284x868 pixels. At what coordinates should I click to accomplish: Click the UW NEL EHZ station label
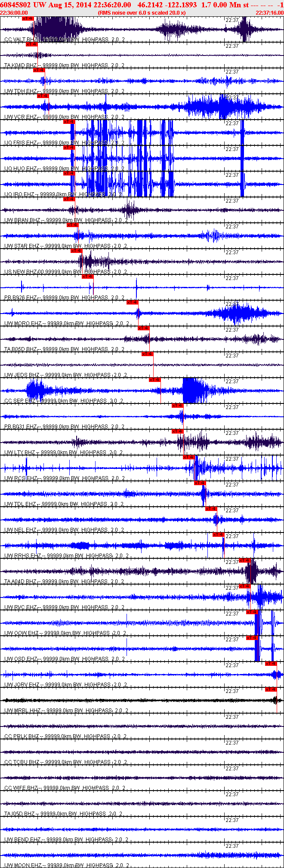click(x=21, y=530)
